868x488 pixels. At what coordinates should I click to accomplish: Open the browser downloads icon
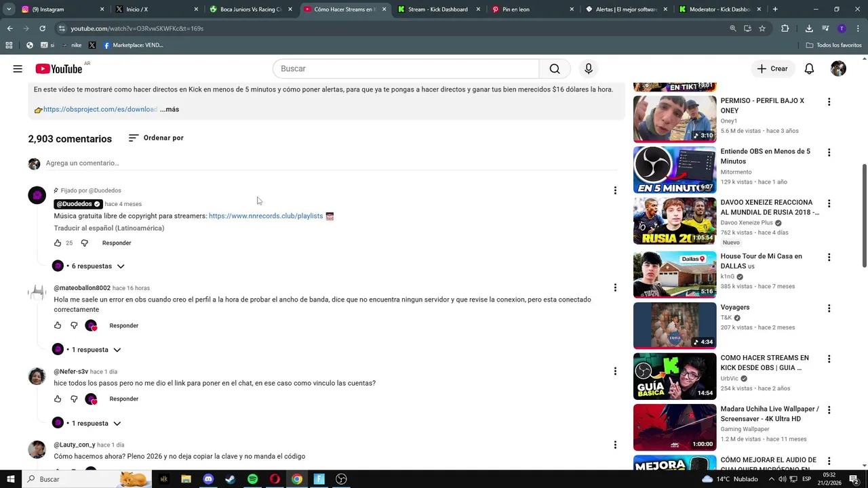809,28
